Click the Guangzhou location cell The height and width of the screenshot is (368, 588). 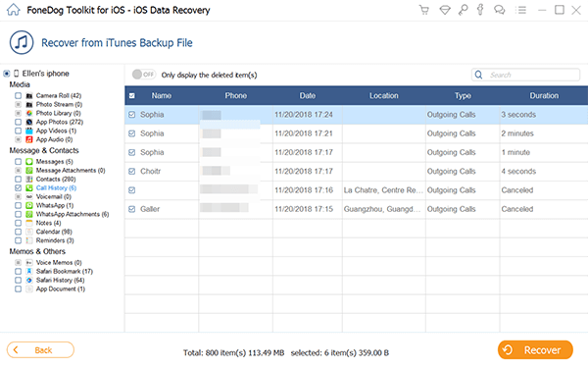pos(383,209)
